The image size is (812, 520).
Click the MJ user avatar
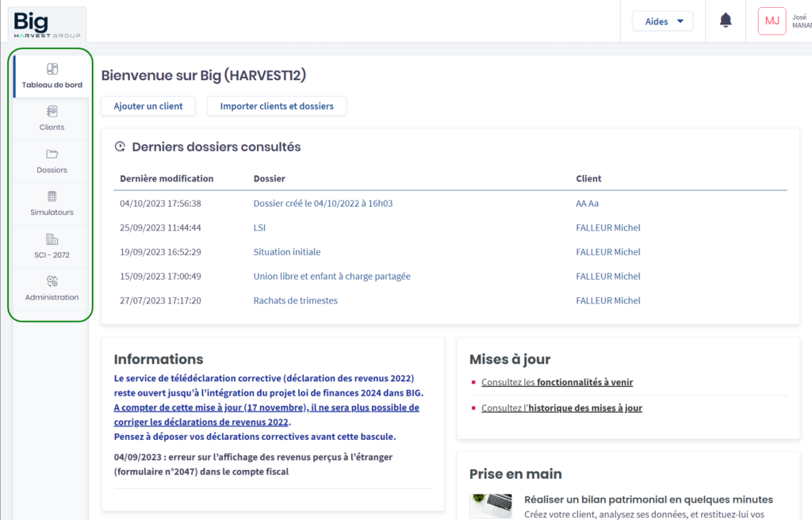click(x=772, y=21)
